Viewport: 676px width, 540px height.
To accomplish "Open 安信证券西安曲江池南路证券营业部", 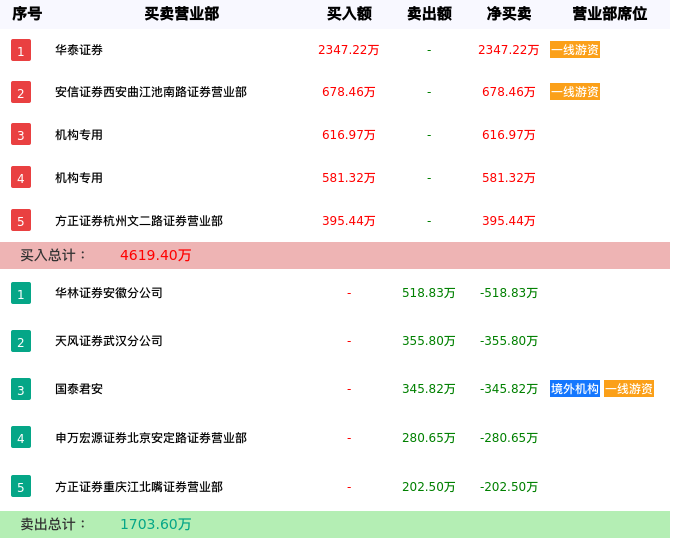I will click(151, 92).
